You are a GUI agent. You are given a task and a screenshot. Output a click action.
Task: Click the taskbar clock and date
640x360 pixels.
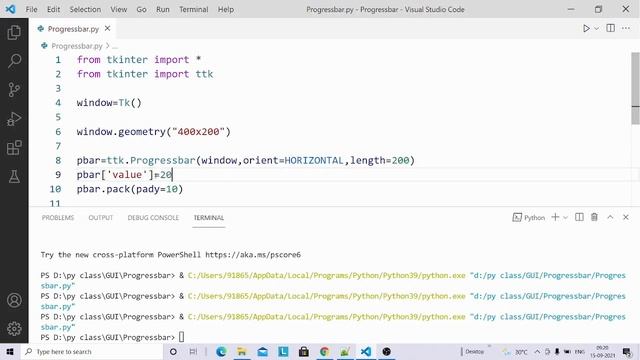(602, 351)
